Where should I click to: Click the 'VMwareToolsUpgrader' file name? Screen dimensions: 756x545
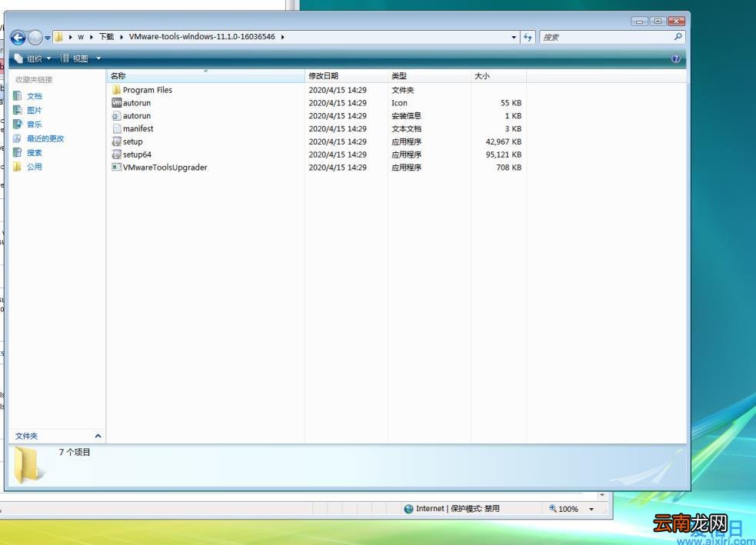coord(165,168)
